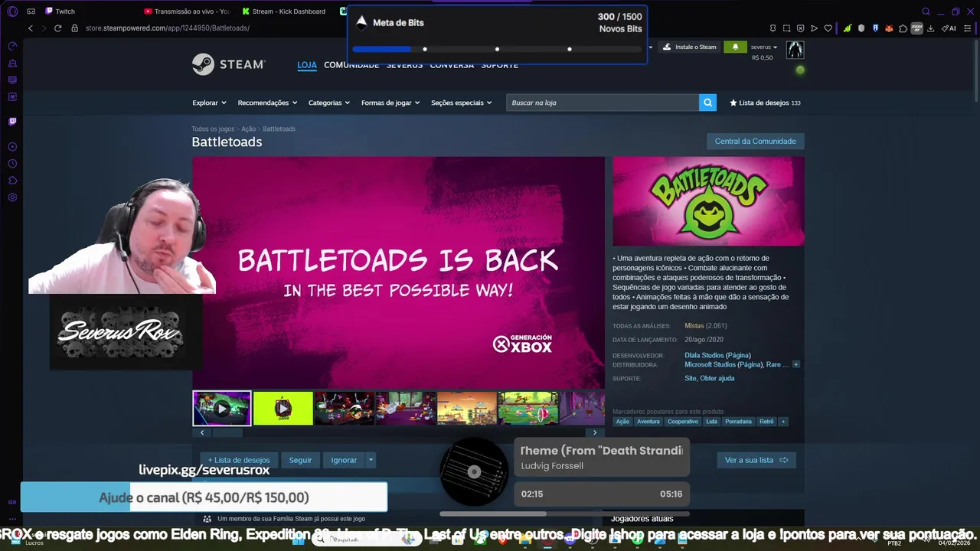Open the shield adblocker extension icon
Image resolution: width=980 pixels, height=551 pixels.
click(861, 28)
